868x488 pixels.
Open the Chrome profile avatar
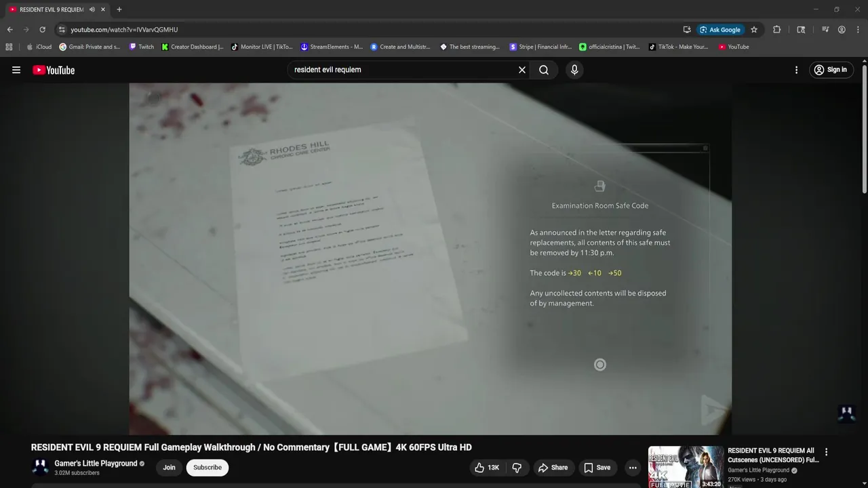[842, 30]
